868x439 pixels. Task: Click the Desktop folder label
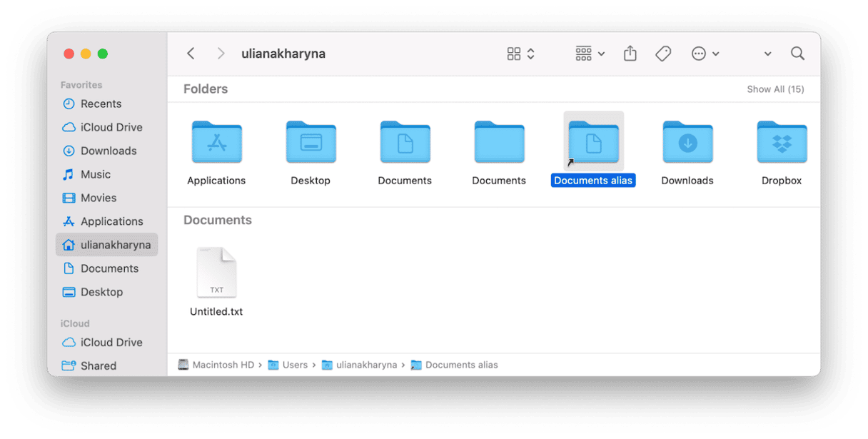311,181
